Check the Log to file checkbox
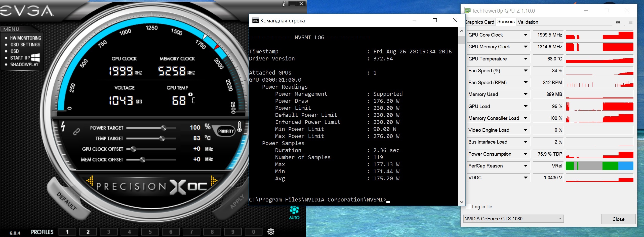 [468, 207]
